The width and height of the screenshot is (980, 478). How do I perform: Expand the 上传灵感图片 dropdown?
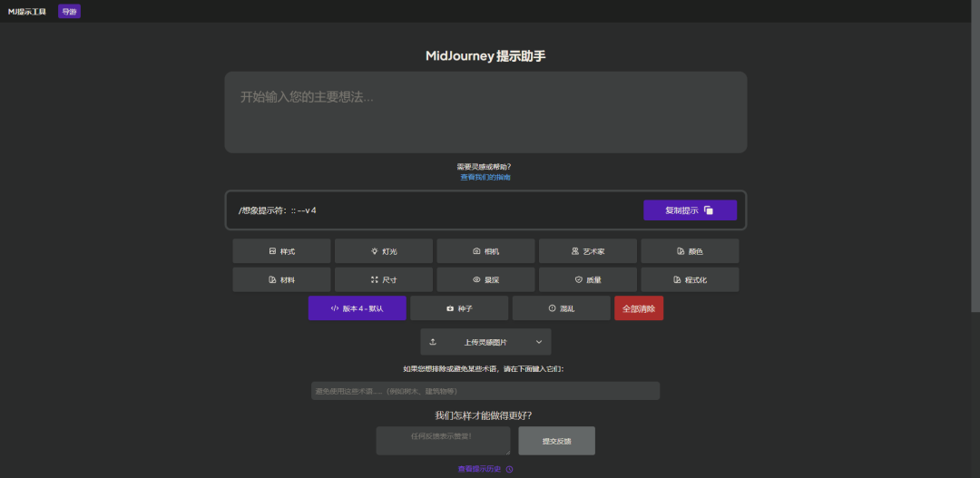tap(485, 342)
